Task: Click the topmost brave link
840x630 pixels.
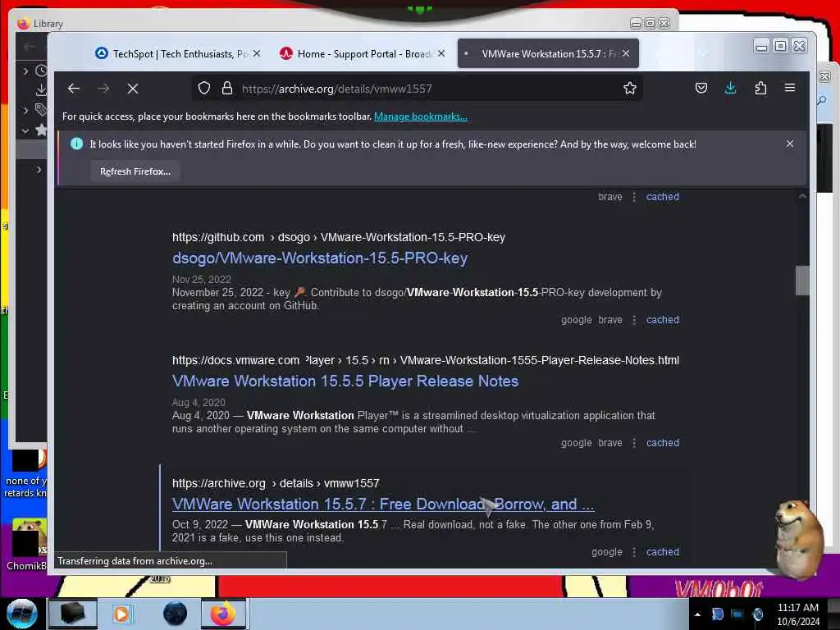Action: pos(610,197)
